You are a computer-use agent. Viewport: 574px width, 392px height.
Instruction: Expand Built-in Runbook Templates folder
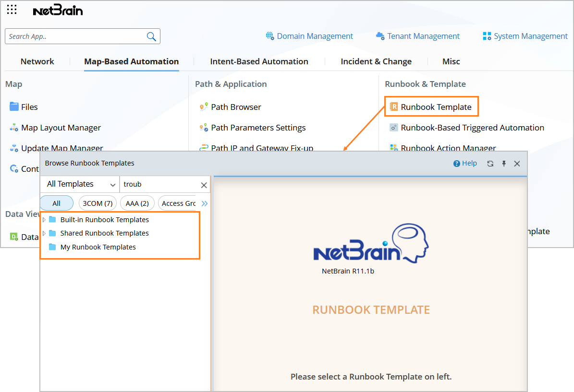click(44, 219)
